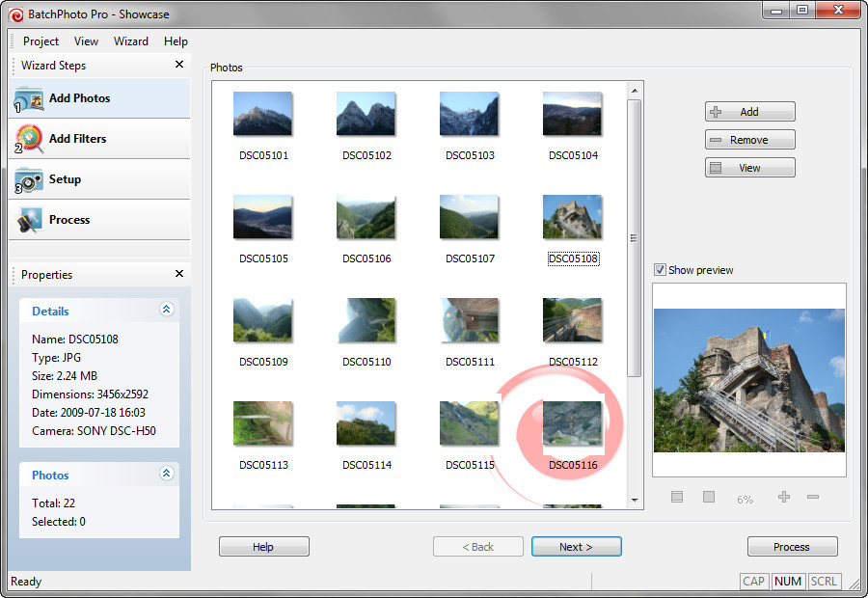This screenshot has height=598, width=868.
Task: Select thumbnail DSC05116
Action: pyautogui.click(x=572, y=423)
